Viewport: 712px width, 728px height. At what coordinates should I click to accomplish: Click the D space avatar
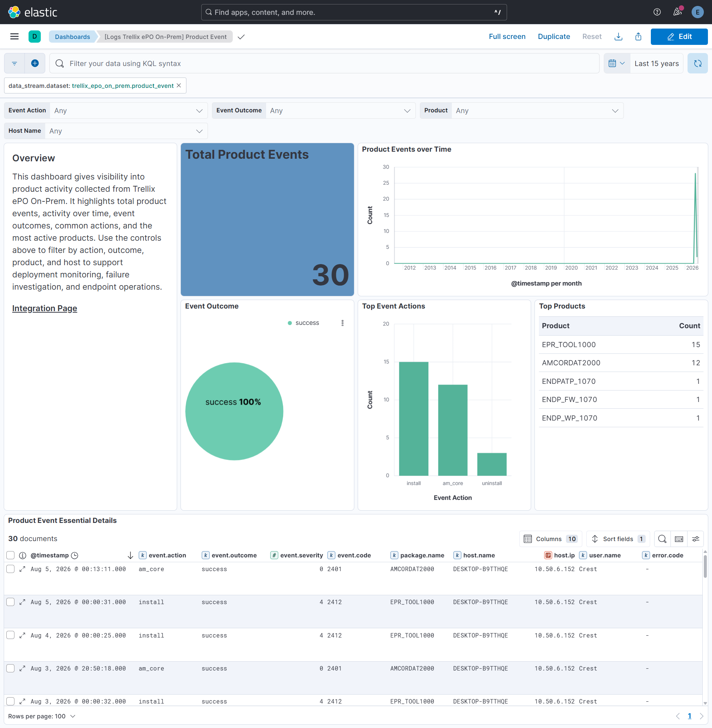point(34,36)
